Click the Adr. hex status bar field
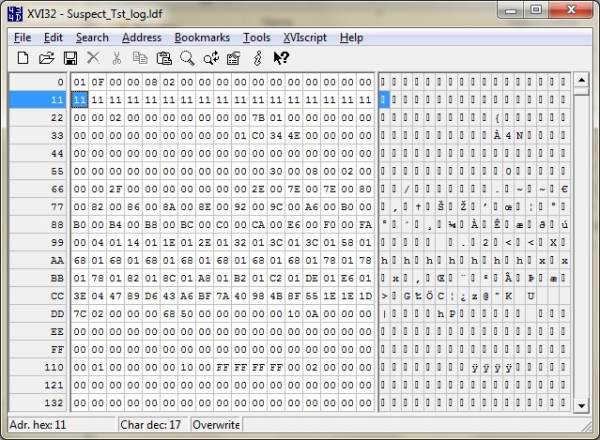600x440 pixels. [60, 425]
